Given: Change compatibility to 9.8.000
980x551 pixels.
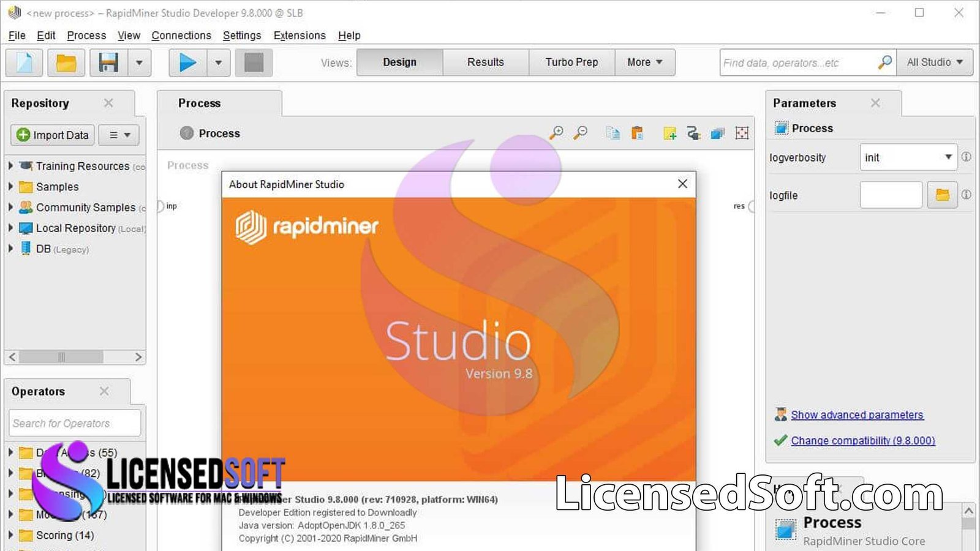Looking at the screenshot, I should point(863,440).
